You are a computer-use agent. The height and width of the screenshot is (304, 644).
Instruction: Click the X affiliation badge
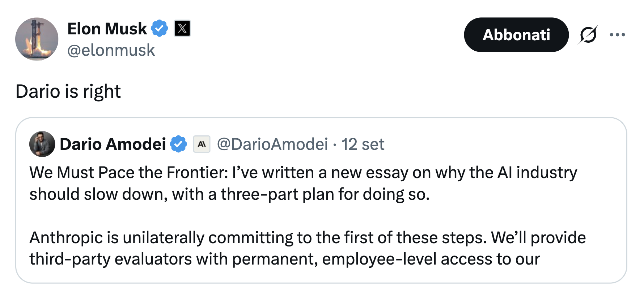(182, 29)
